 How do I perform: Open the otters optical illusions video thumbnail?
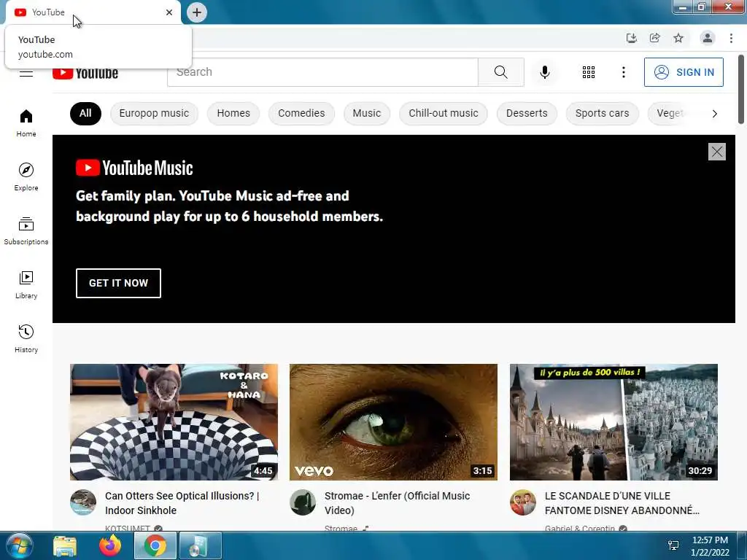(174, 422)
